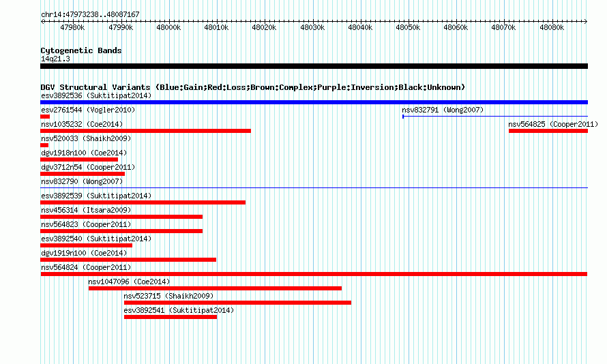This screenshot has height=364, width=607.
Task: Click the red nsv564825 loss bar
Action: point(548,131)
